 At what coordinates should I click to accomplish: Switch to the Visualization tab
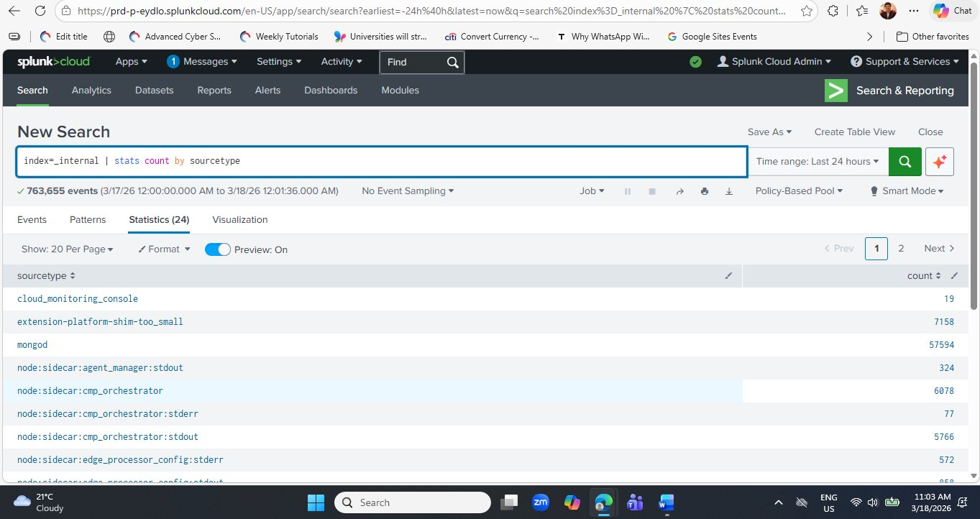239,219
